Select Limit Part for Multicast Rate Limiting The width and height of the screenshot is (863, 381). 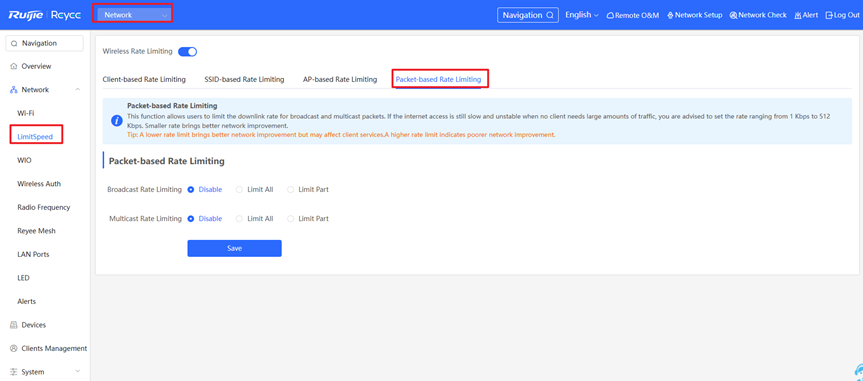point(291,219)
